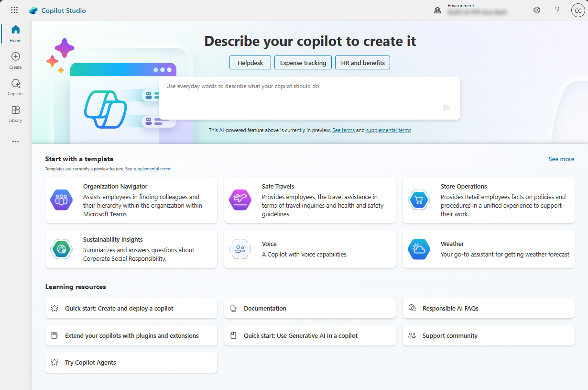588x390 pixels.
Task: Open Try Copilot Agents label
Action: coord(90,363)
